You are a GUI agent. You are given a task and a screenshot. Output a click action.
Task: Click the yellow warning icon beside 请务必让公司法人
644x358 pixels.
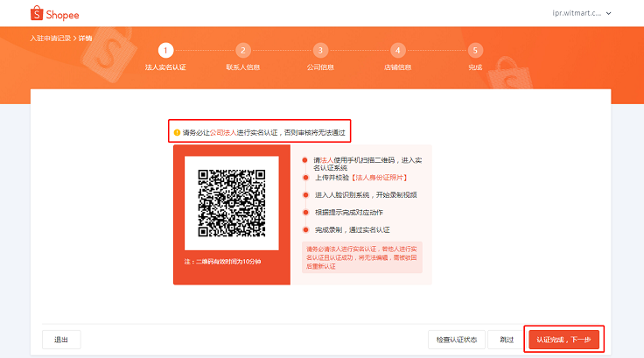pyautogui.click(x=177, y=132)
